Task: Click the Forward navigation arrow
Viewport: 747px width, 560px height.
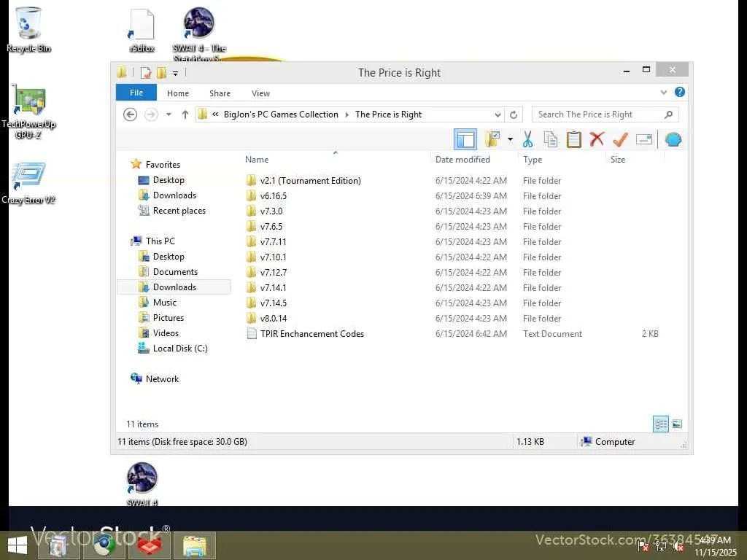Action: coord(151,114)
